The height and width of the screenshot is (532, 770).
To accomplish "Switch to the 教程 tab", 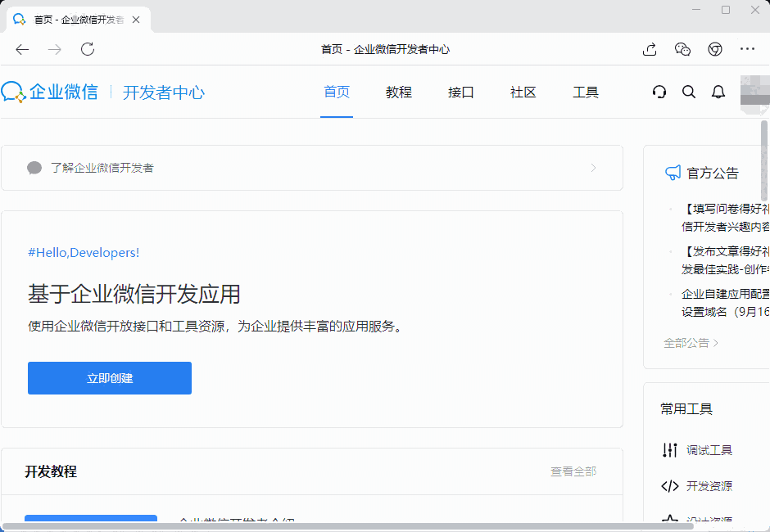I will point(399,92).
